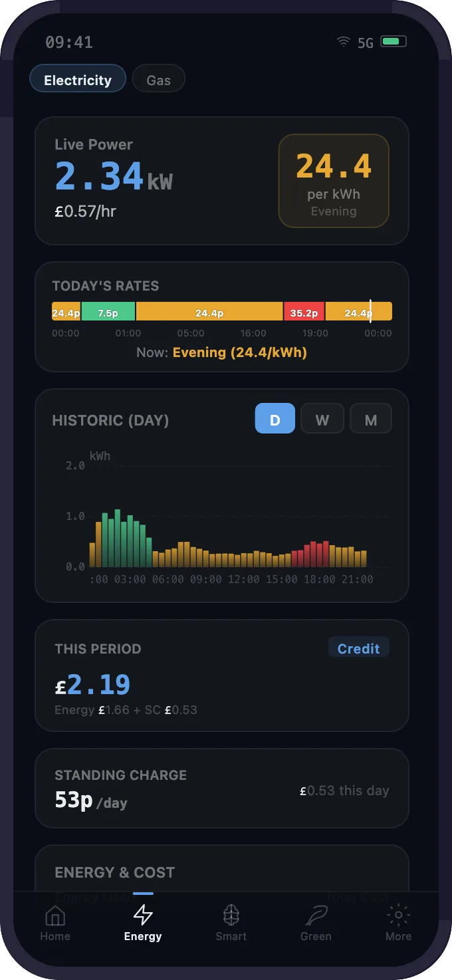This screenshot has width=452, height=980.
Task: Expand the STANDING CHARGE card
Action: coord(222,788)
